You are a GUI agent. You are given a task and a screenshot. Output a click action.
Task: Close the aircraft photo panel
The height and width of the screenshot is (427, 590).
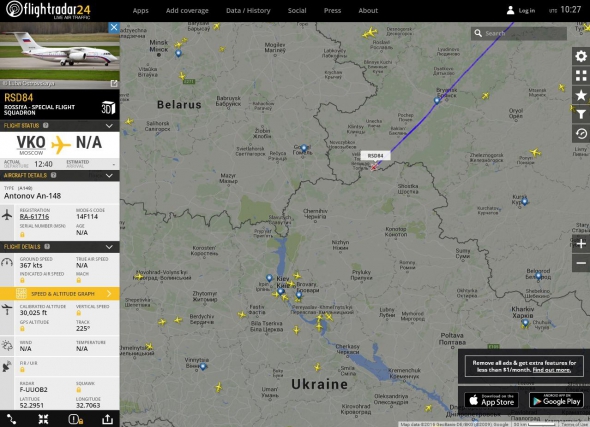114,27
